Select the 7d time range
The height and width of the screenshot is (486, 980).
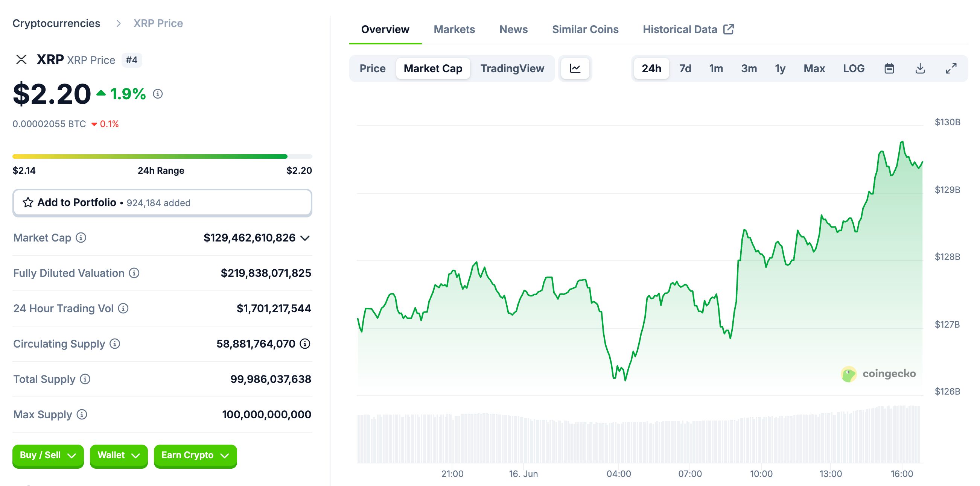click(x=685, y=68)
